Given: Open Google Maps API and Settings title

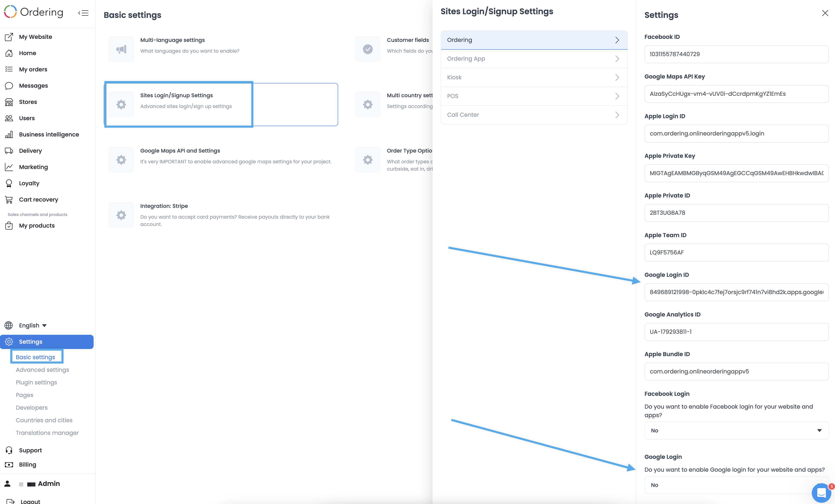Looking at the screenshot, I should click(x=180, y=151).
